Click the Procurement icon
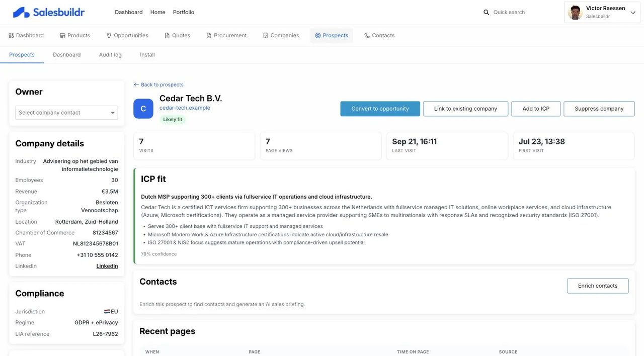This screenshot has width=644, height=356. coord(209,36)
